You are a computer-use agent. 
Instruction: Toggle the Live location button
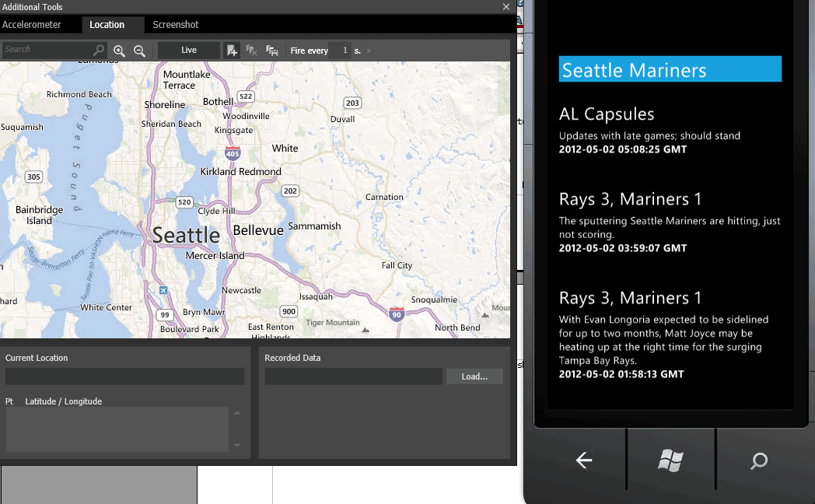click(x=189, y=51)
